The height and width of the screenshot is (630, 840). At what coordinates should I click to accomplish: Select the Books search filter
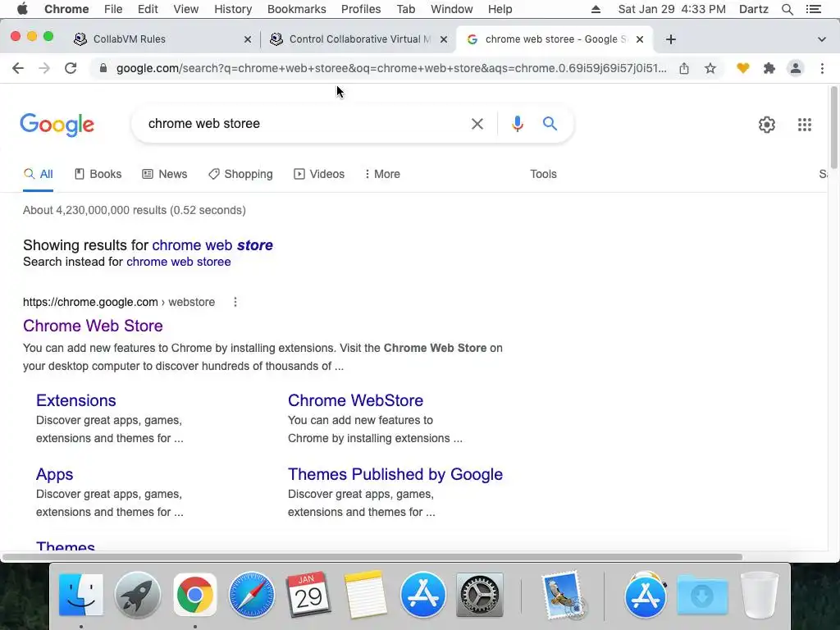point(98,174)
